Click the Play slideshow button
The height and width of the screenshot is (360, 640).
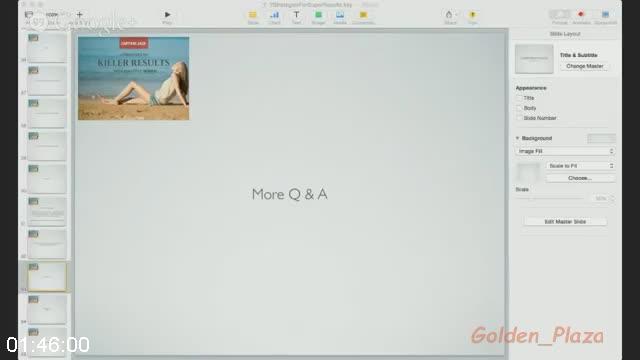[x=167, y=15]
